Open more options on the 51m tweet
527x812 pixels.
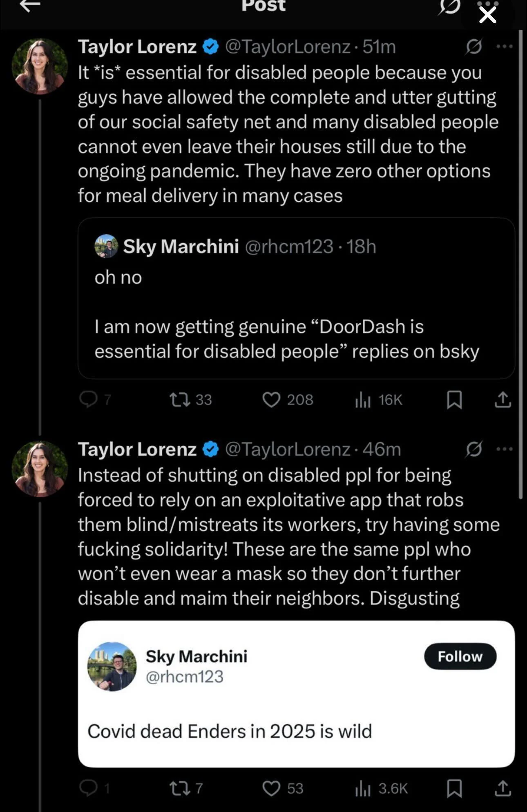coord(505,46)
